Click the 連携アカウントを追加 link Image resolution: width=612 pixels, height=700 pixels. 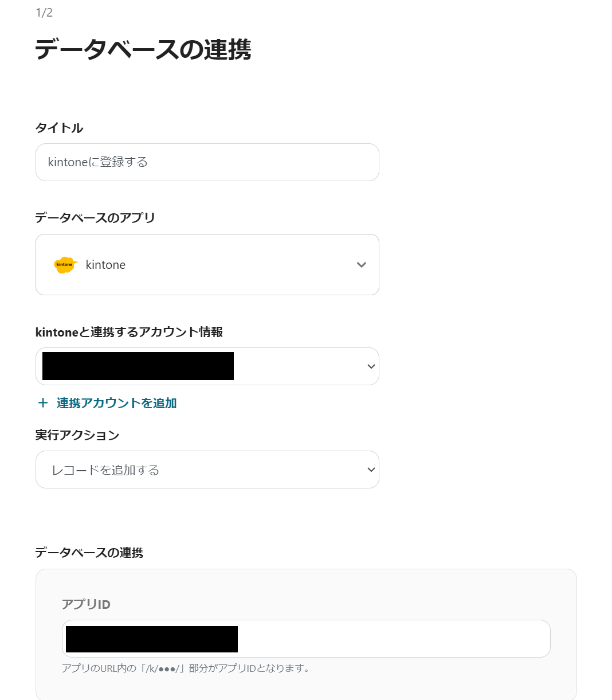tap(115, 403)
